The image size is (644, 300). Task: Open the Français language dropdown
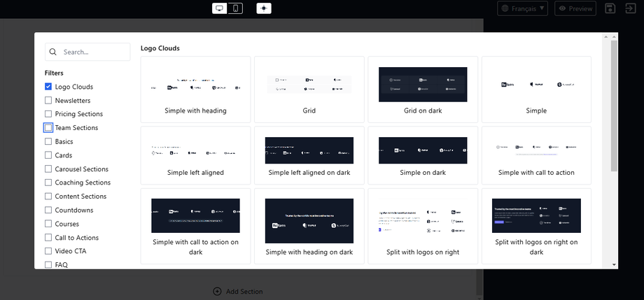tap(522, 8)
